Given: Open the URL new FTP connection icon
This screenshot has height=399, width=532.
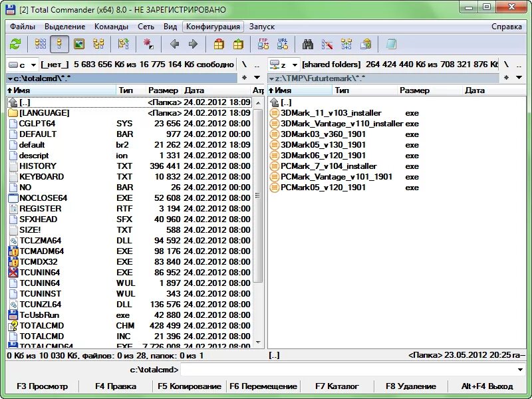Looking at the screenshot, I should click(283, 44).
